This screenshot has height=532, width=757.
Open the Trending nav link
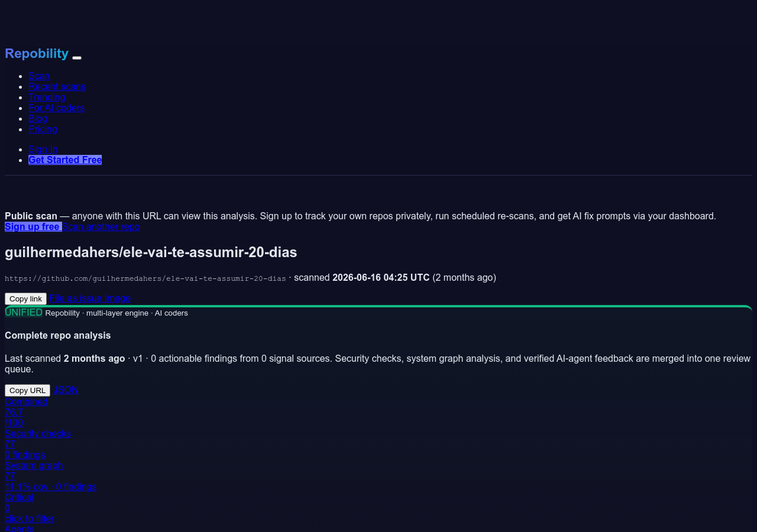pos(47,97)
